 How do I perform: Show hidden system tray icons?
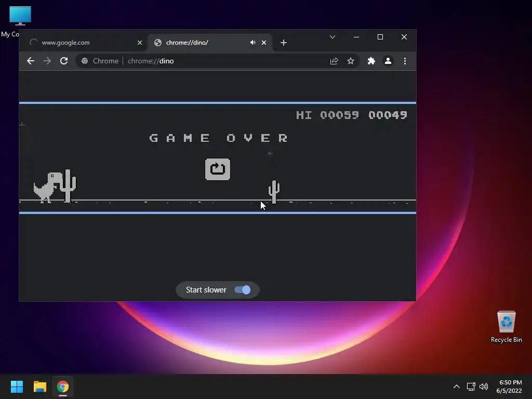[457, 387]
